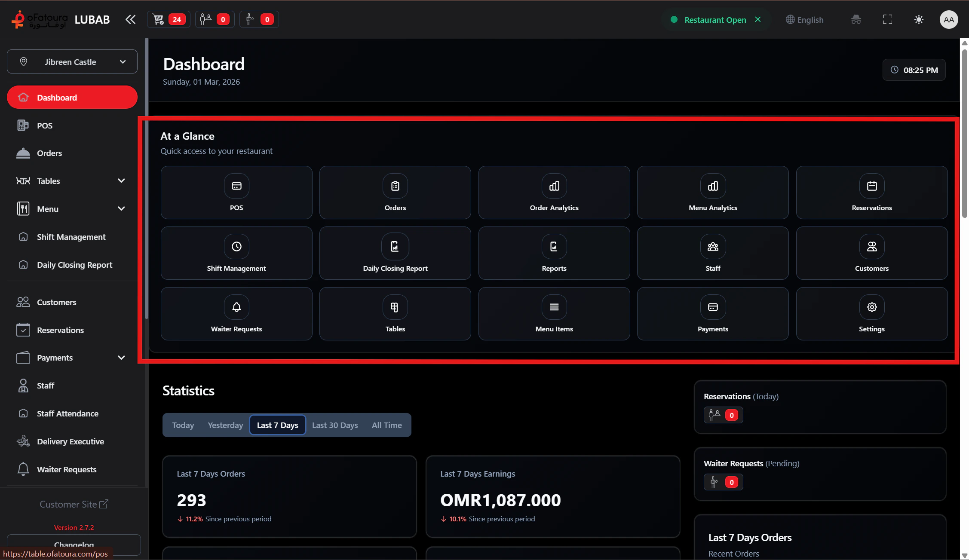Switch statistics to Last 30 Days
969x560 pixels.
click(334, 425)
